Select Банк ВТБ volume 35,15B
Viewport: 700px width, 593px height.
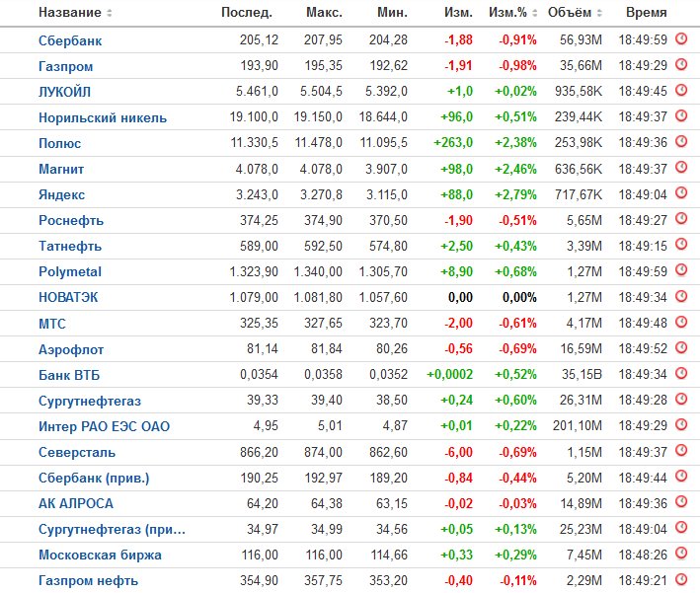pos(582,374)
